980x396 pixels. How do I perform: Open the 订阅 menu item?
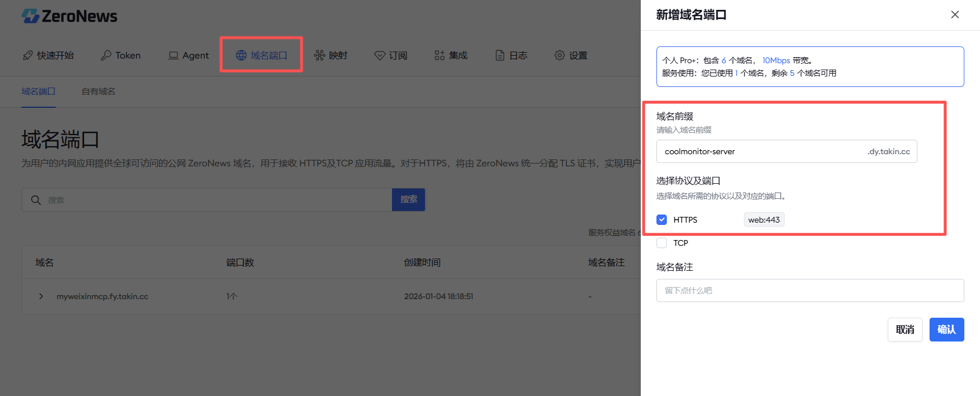(x=391, y=56)
